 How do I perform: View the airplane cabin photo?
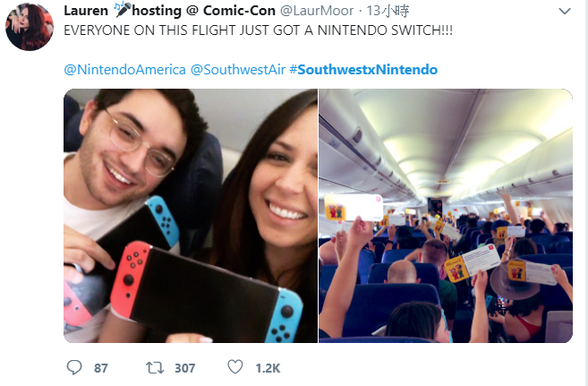(x=446, y=216)
